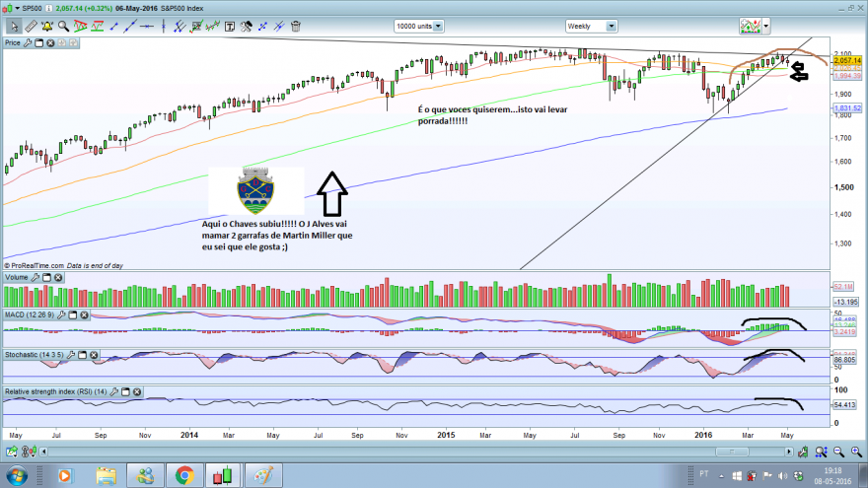Screen dimensions: 868x488
Task: Select the parallel channel lines tool
Action: (180, 26)
